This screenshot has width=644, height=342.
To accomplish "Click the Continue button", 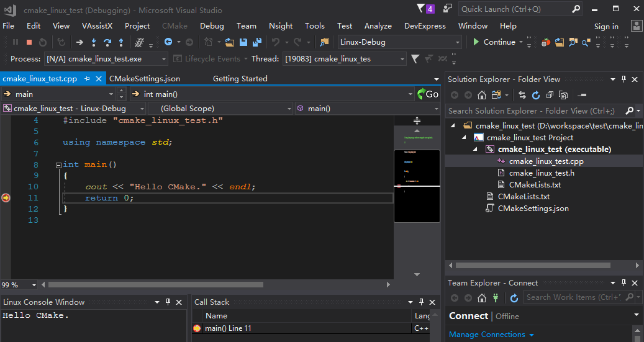I will [494, 42].
